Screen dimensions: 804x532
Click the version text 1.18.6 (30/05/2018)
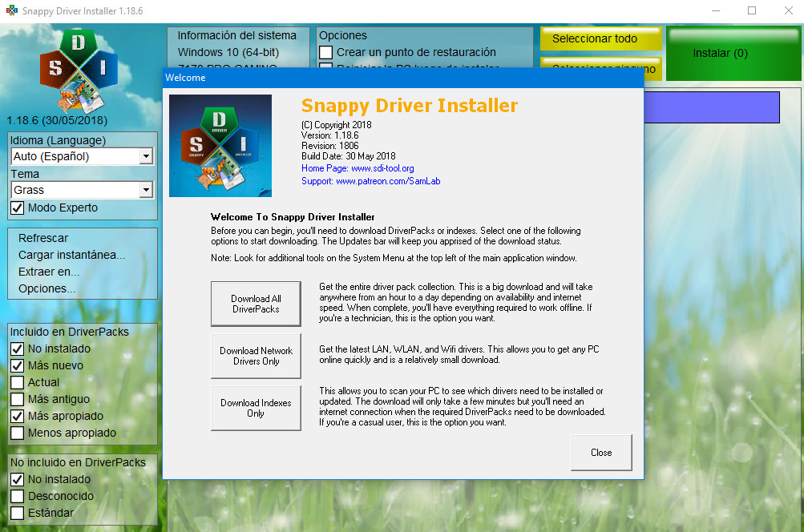coord(57,120)
